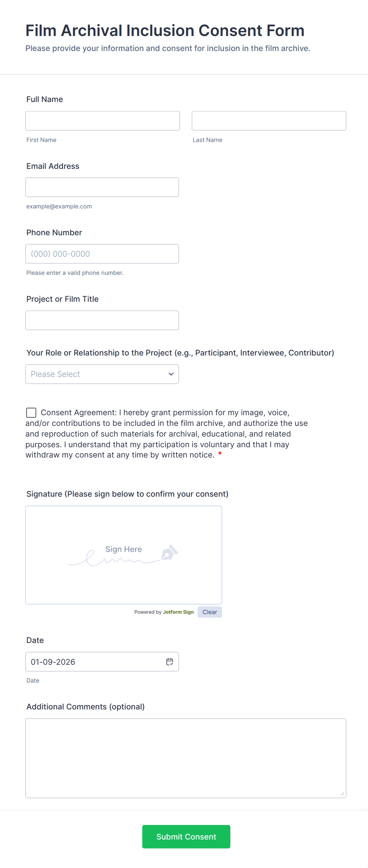The height and width of the screenshot is (868, 368).
Task: Open the Jotform Sign link
Action: (178, 612)
